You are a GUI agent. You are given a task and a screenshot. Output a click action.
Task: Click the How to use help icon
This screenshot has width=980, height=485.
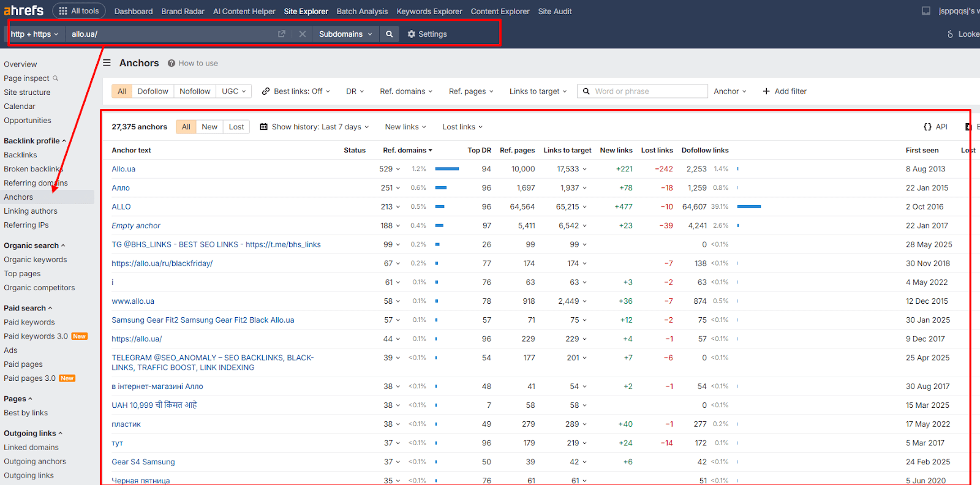[x=171, y=63]
